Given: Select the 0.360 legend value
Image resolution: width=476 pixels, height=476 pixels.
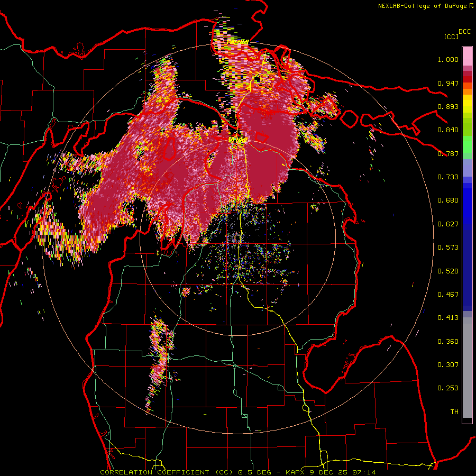Looking at the screenshot, I should tap(448, 342).
